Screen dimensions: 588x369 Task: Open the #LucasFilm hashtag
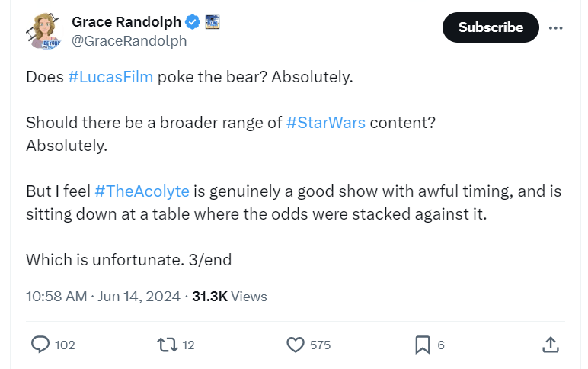click(x=110, y=78)
